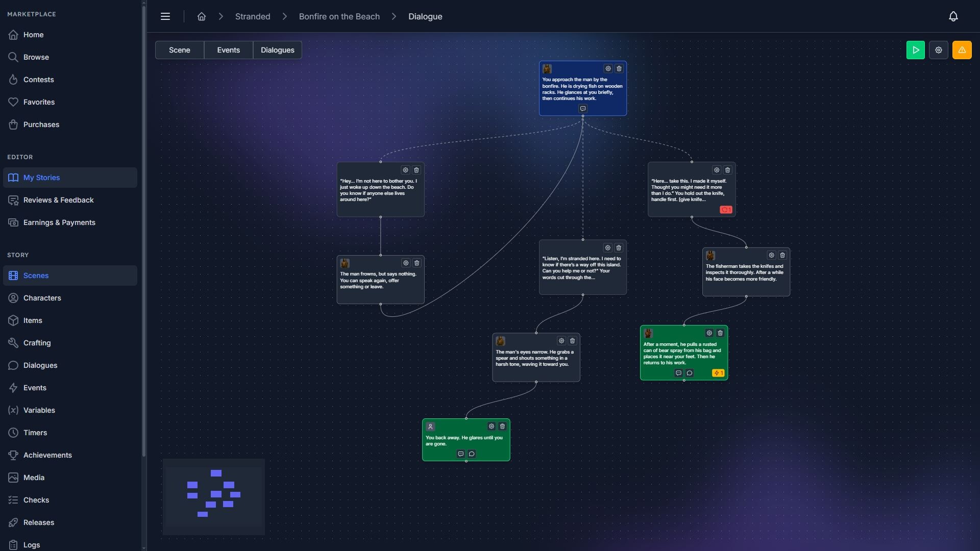Open My Stories in the Editor section
Viewport: 980px width, 551px height.
coord(41,177)
